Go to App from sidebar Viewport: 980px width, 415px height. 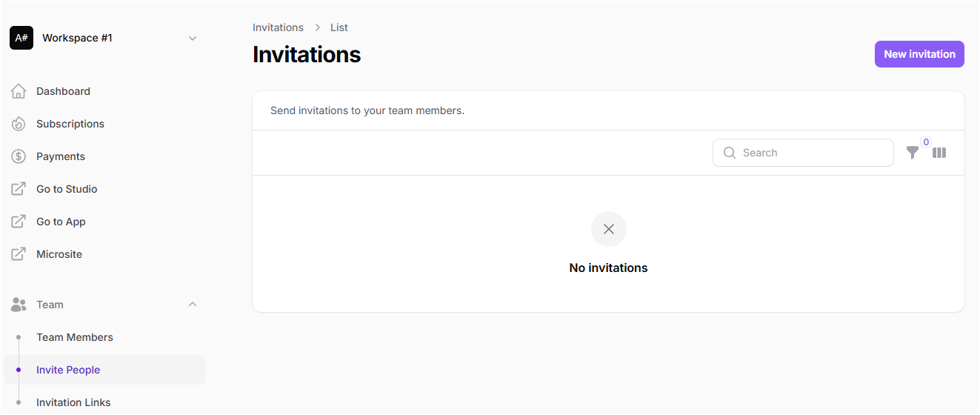(x=61, y=222)
